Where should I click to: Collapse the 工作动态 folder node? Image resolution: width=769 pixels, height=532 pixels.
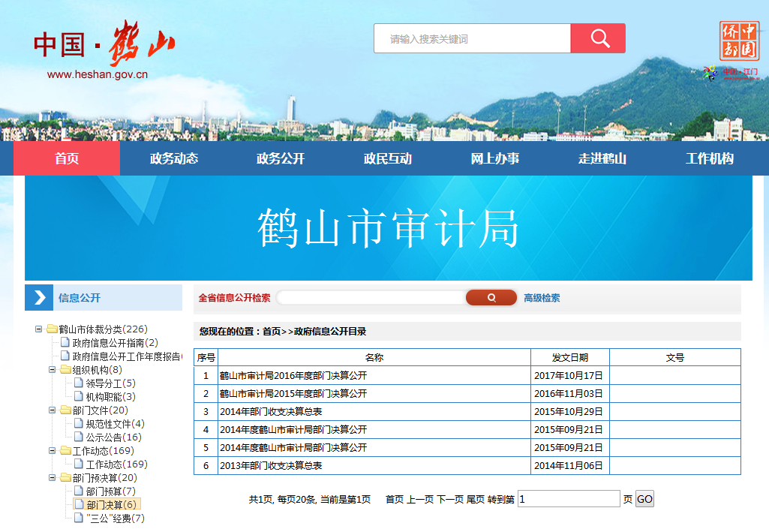click(x=53, y=451)
